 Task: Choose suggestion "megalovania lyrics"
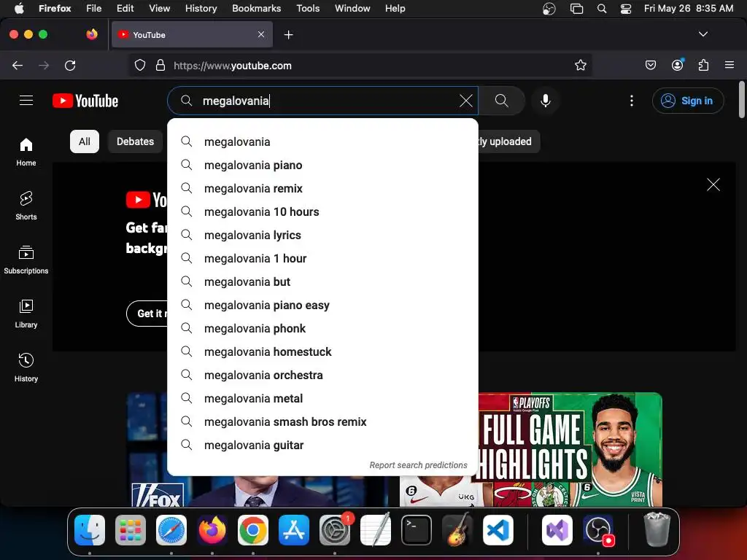coord(322,236)
